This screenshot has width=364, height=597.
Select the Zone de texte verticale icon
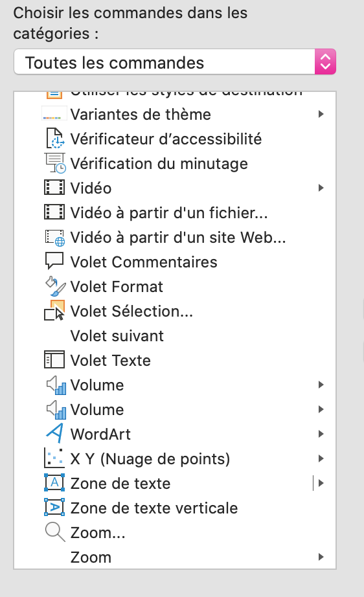(x=54, y=508)
